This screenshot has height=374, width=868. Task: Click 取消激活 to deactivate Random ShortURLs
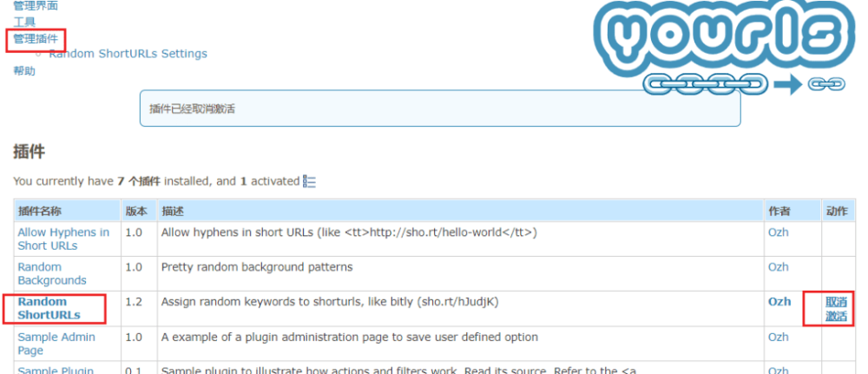836,309
